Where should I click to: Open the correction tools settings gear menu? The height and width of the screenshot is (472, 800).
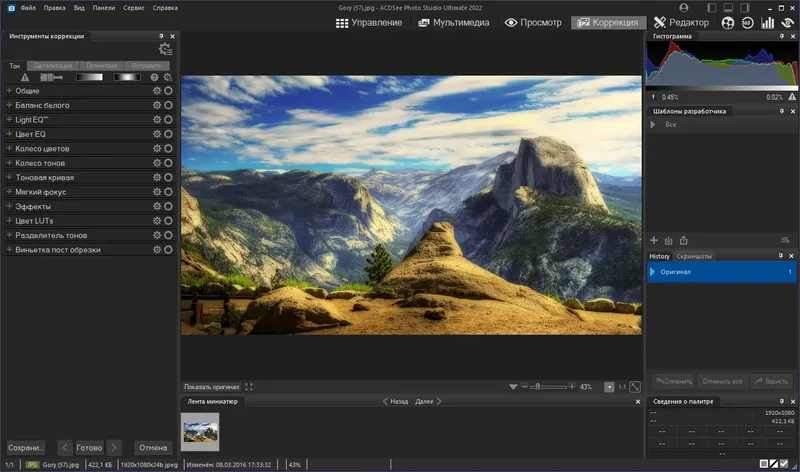(165, 49)
